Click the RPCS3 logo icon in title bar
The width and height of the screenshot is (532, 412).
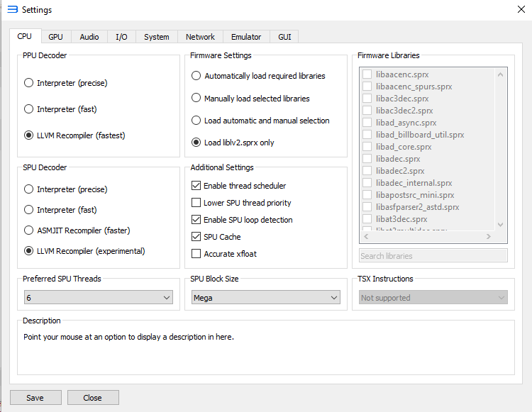11,10
